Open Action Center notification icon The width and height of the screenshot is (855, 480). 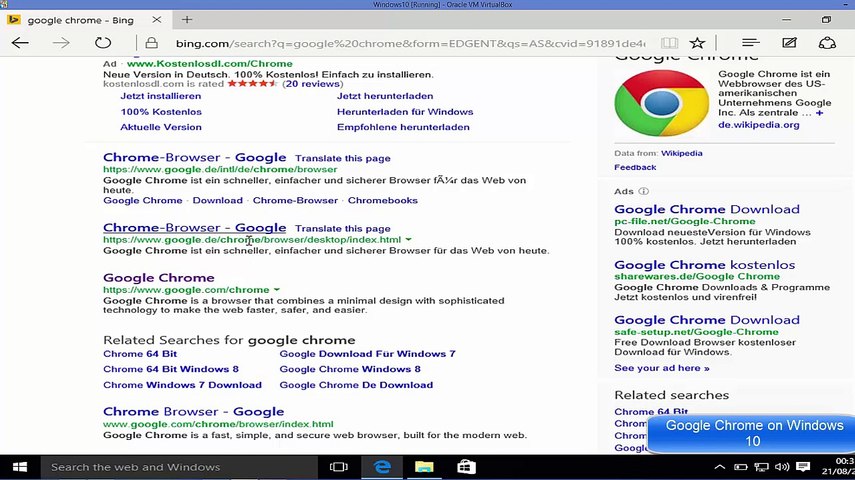coord(803,467)
